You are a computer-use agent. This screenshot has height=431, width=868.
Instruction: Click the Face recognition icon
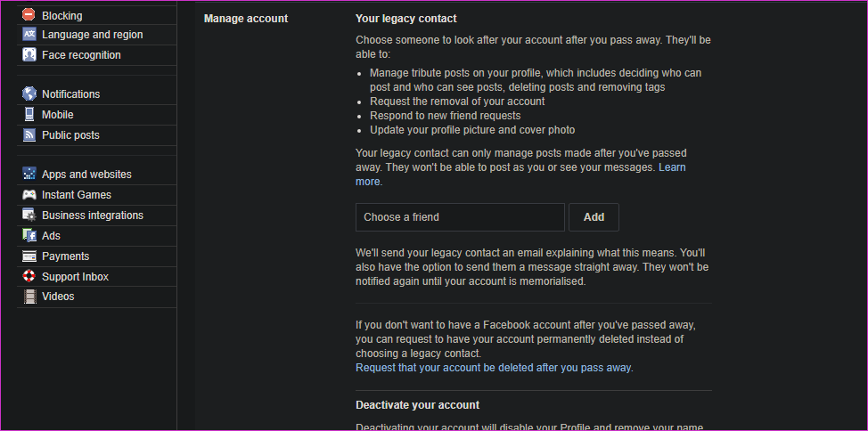29,55
